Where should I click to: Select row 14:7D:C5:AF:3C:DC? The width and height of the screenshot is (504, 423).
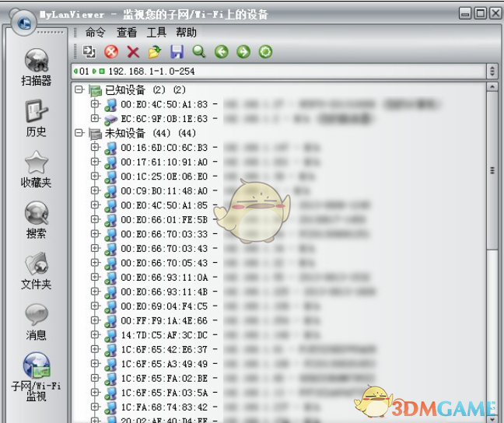(164, 335)
